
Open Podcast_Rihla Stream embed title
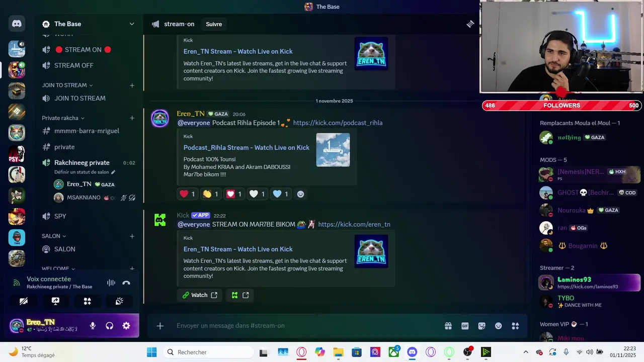(246, 147)
